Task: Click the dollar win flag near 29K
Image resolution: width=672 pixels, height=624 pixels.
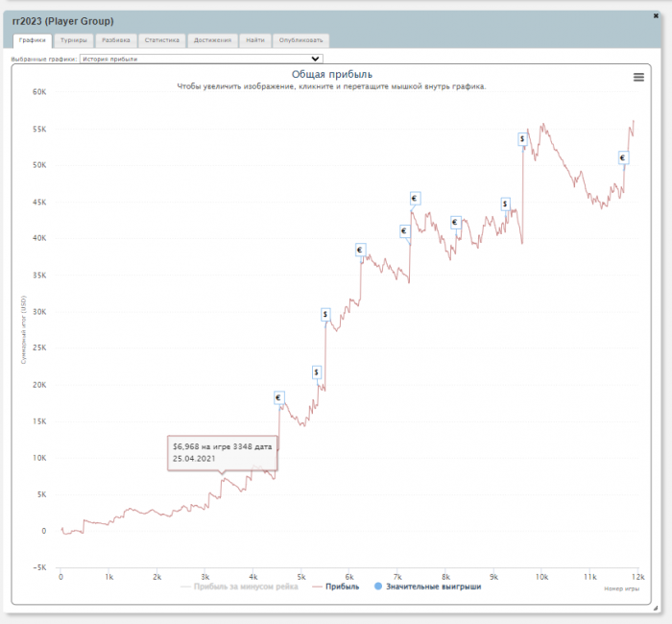Action: click(325, 315)
